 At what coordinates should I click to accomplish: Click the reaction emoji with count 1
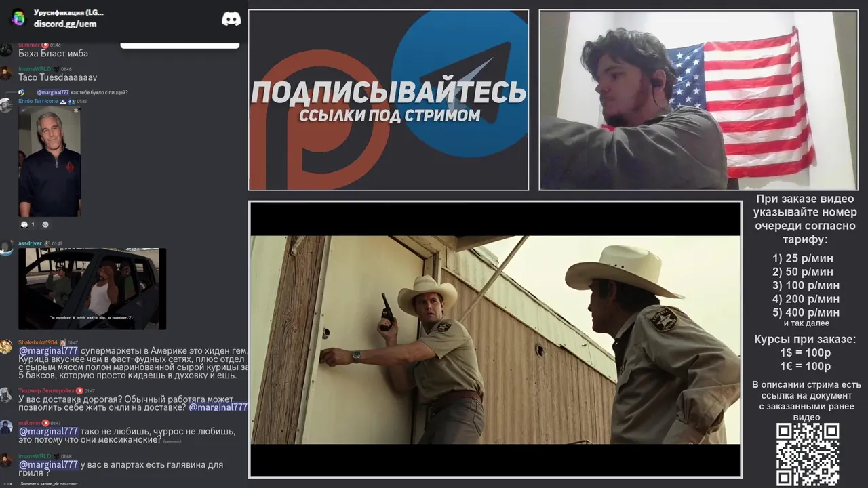(28, 224)
